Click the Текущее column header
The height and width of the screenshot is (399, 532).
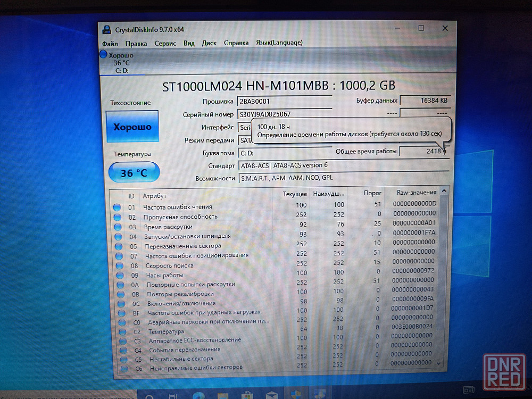click(x=295, y=194)
